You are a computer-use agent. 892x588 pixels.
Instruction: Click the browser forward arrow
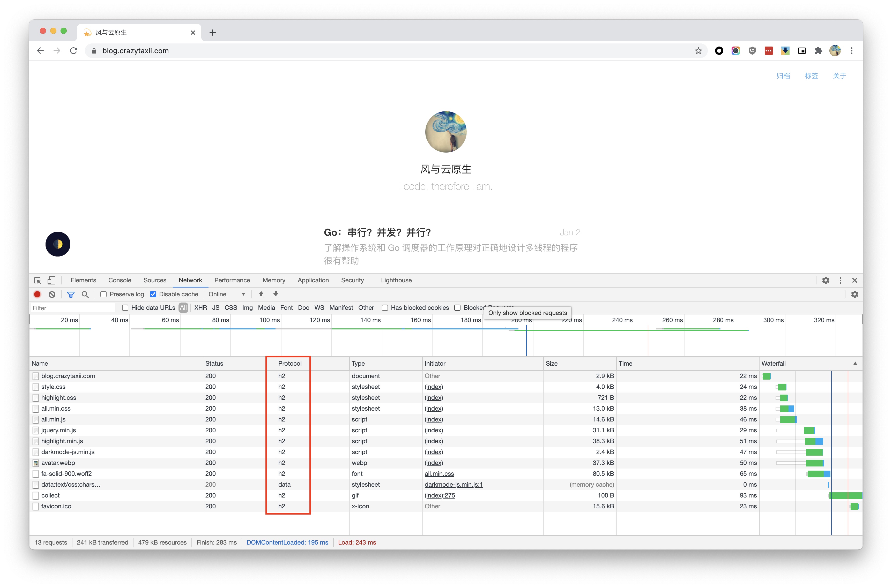click(x=57, y=51)
